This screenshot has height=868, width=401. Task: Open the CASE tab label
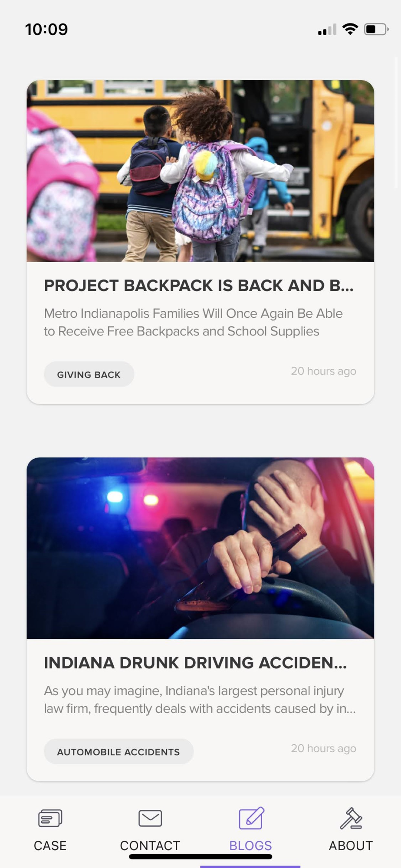click(x=50, y=845)
